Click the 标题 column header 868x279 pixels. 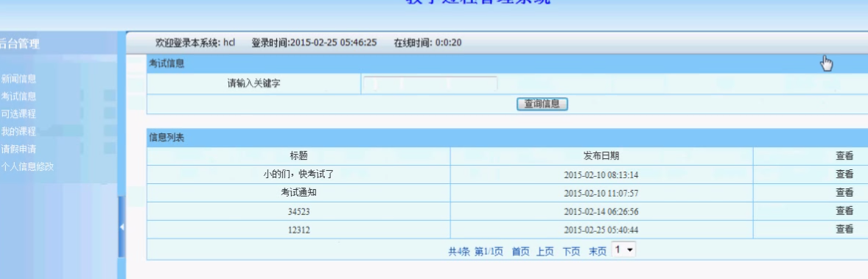point(298,156)
